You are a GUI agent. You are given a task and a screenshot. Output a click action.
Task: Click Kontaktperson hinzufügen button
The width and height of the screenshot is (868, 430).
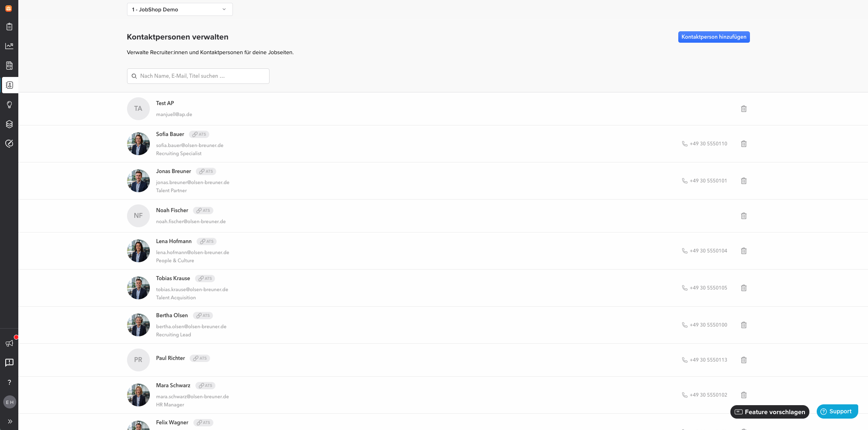pos(714,37)
